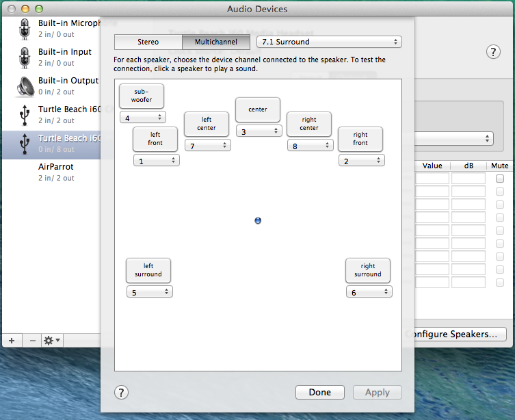Click the remove device minus button

click(32, 340)
